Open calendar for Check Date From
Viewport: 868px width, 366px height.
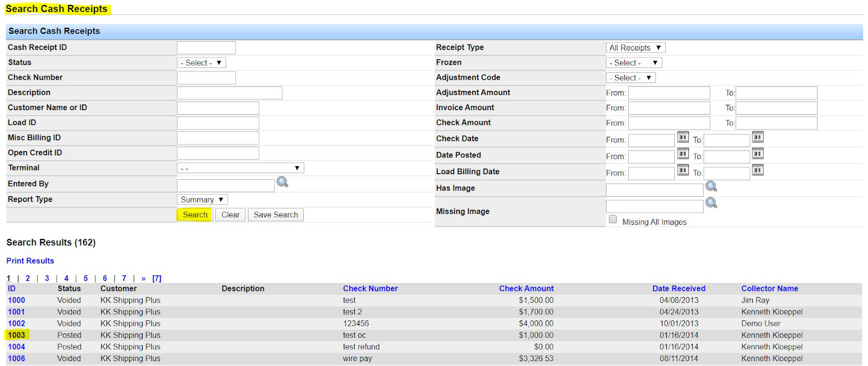click(x=683, y=137)
